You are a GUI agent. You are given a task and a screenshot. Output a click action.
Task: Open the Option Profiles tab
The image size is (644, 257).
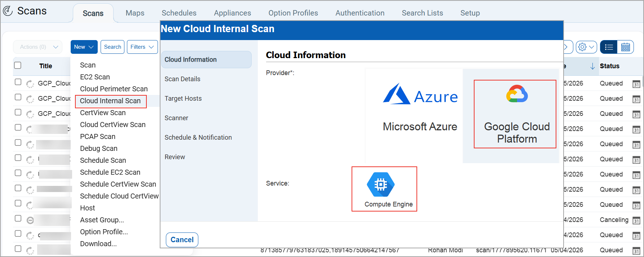click(293, 13)
